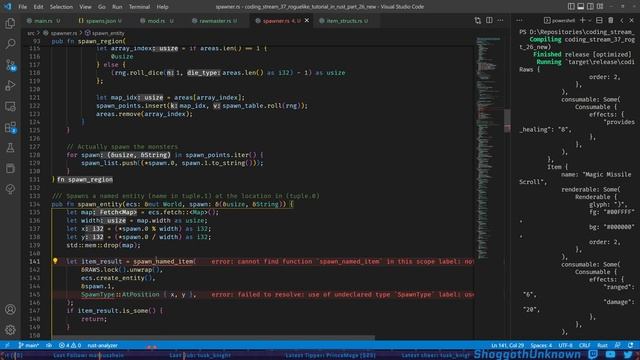Open Customize Layout button

[x=600, y=7]
